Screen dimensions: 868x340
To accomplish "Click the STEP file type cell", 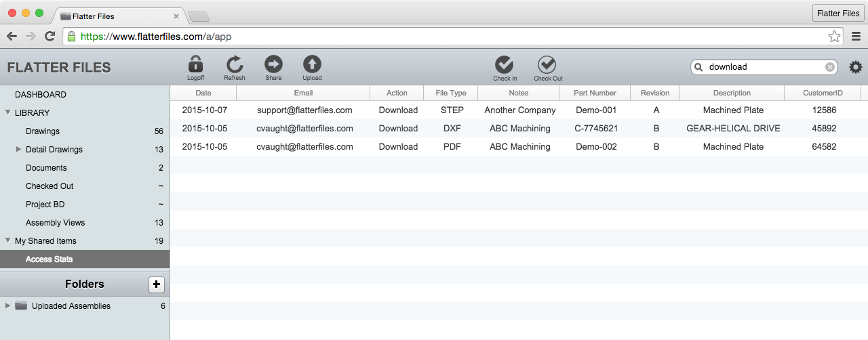I will pyautogui.click(x=452, y=110).
